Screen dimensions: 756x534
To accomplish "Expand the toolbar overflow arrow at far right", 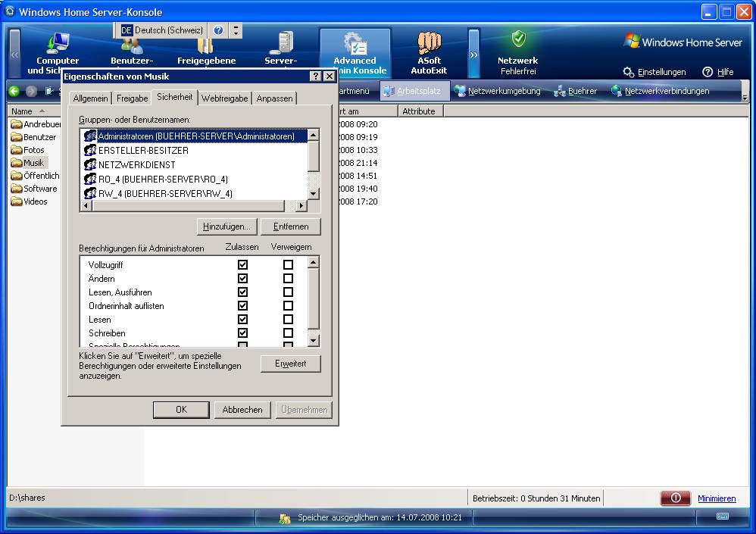I will click(745, 97).
